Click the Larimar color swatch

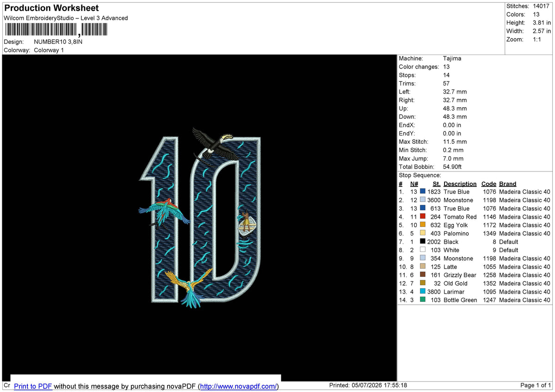(x=423, y=291)
